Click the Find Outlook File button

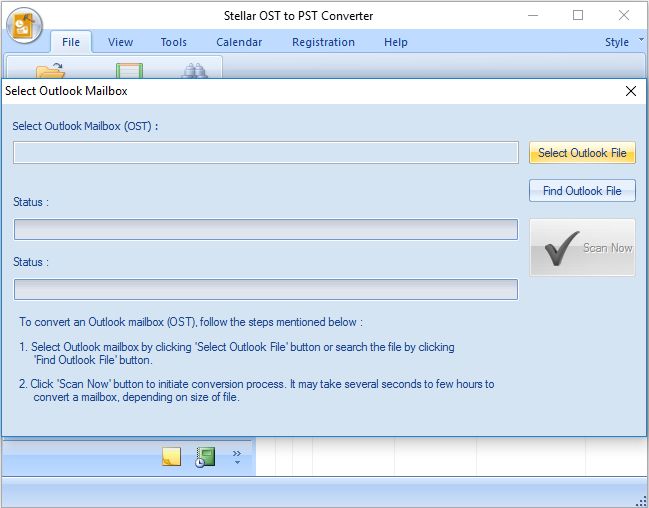tap(582, 190)
